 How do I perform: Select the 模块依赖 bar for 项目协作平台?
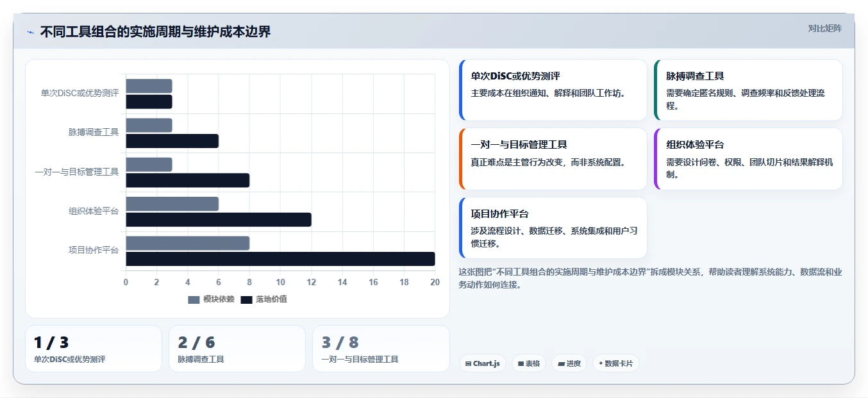coord(187,243)
